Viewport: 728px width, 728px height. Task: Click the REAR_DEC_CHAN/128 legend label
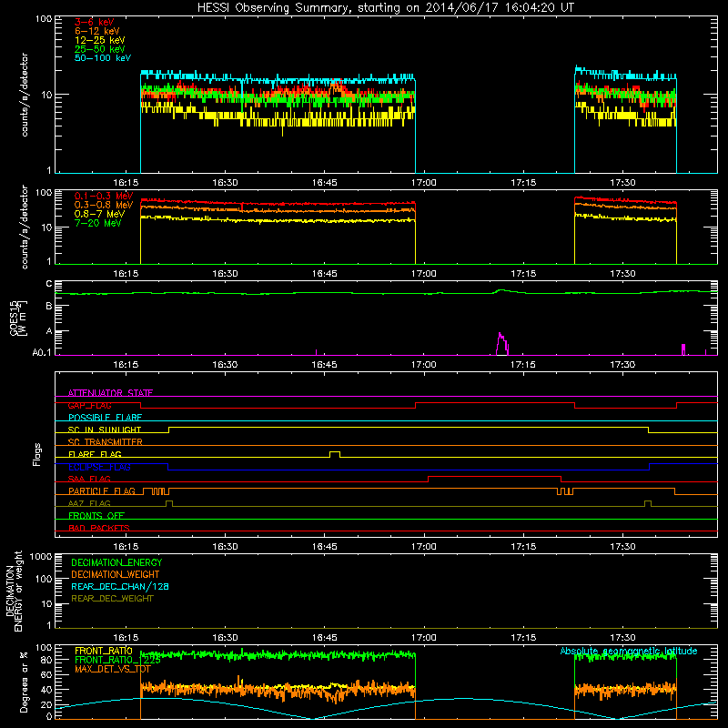tap(120, 586)
